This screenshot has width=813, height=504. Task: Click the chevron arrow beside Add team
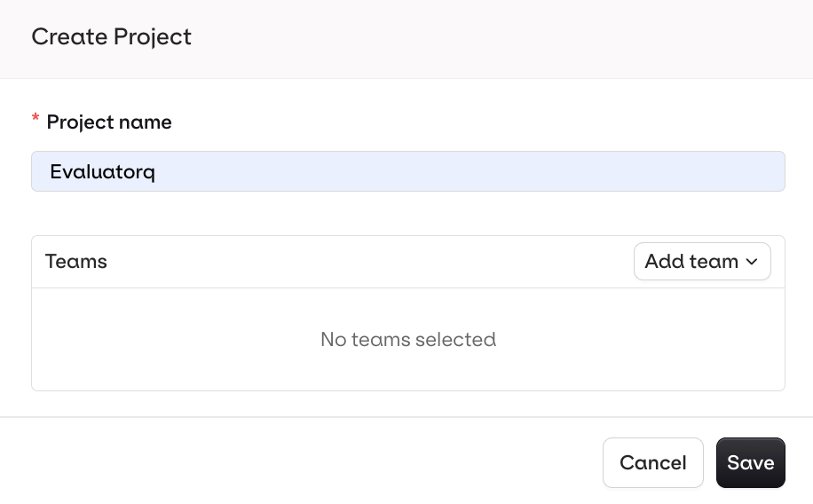pos(752,262)
